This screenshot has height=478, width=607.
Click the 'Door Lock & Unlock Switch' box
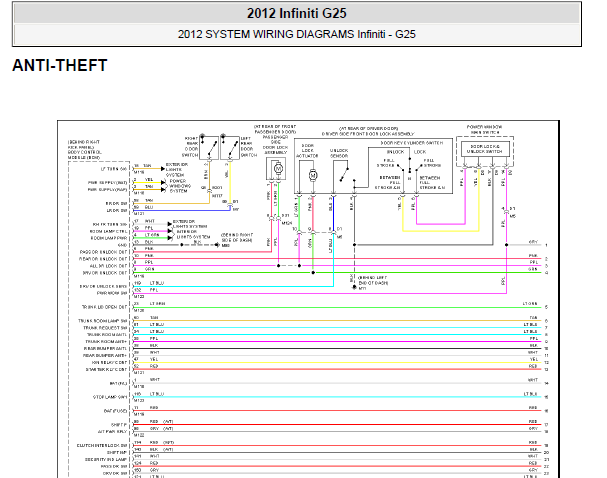coord(485,149)
